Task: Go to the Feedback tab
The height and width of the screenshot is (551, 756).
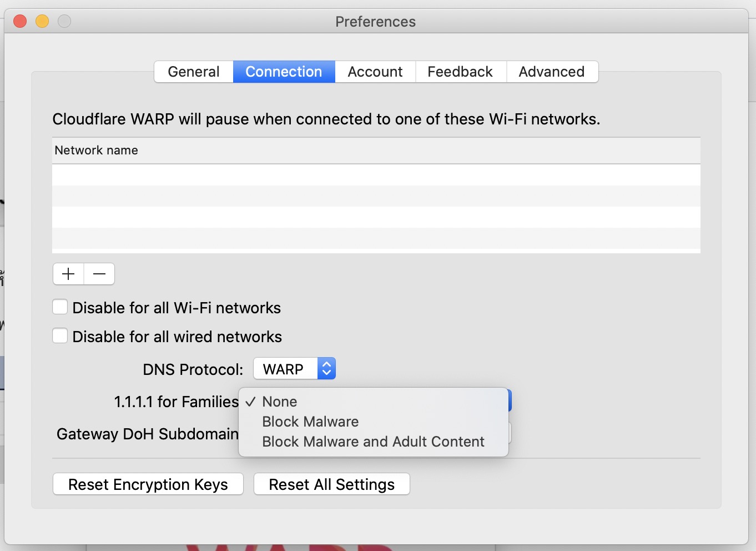Action: [460, 72]
